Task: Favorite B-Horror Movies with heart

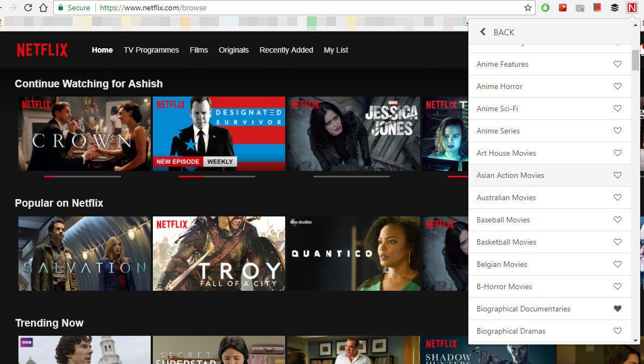Action: pos(617,286)
